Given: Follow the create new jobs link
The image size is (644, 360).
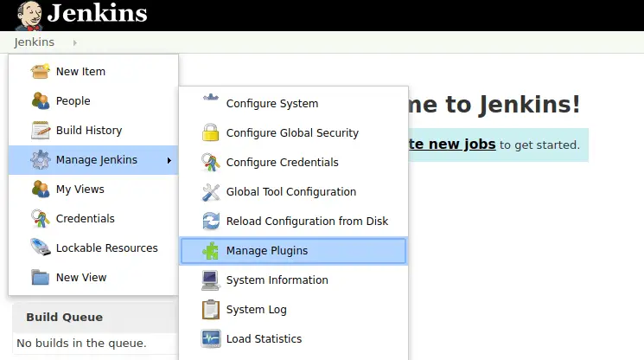Looking at the screenshot, I should [452, 145].
